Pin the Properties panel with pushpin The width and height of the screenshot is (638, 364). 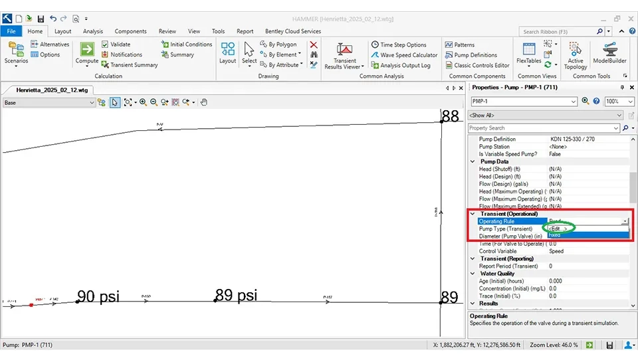(621, 88)
